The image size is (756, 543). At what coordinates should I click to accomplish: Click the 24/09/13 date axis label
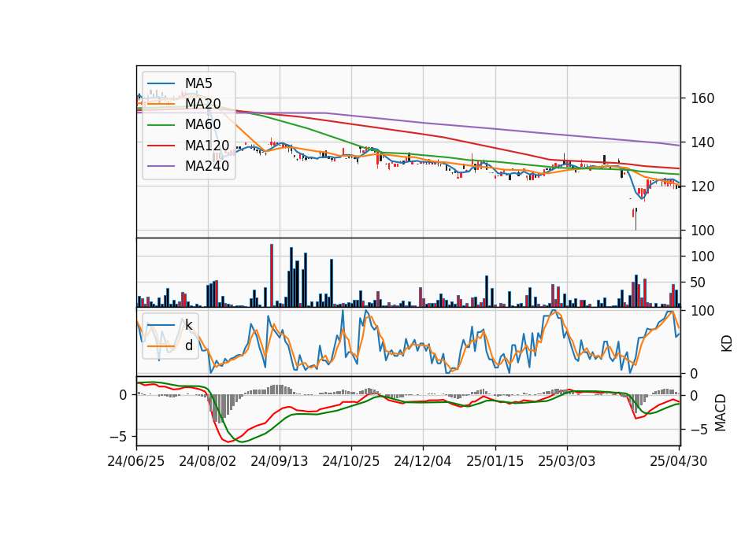pyautogui.click(x=279, y=462)
